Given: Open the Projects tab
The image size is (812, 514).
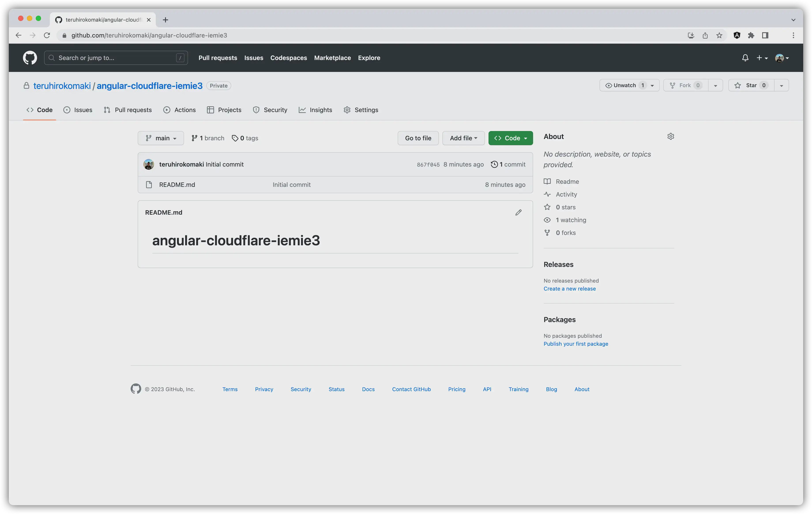Looking at the screenshot, I should pos(224,110).
